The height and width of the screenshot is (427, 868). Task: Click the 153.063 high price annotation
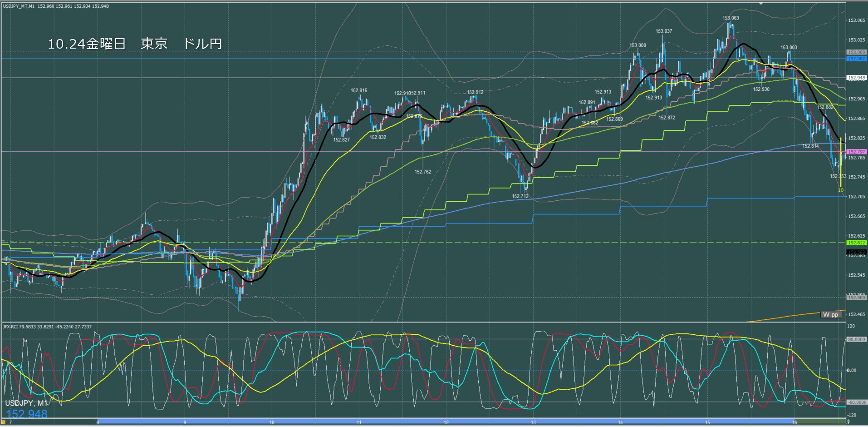pyautogui.click(x=731, y=18)
